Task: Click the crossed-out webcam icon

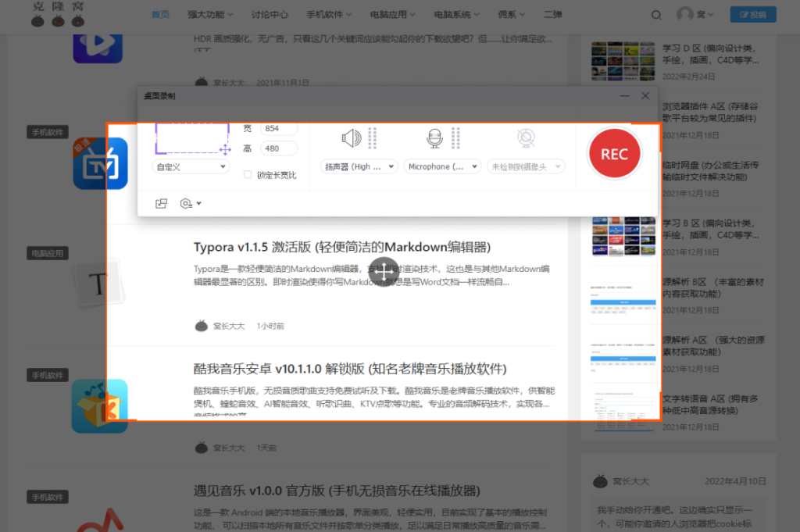Action: click(526, 137)
